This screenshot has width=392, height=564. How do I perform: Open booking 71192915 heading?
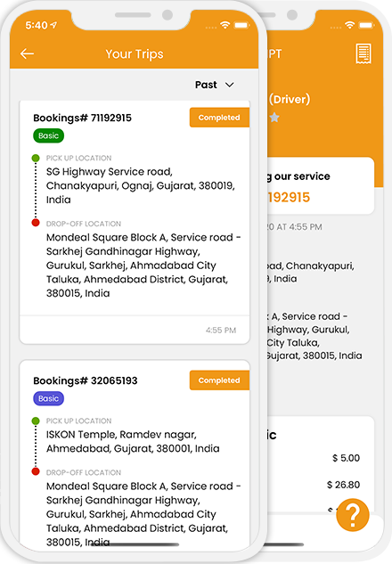click(x=82, y=118)
